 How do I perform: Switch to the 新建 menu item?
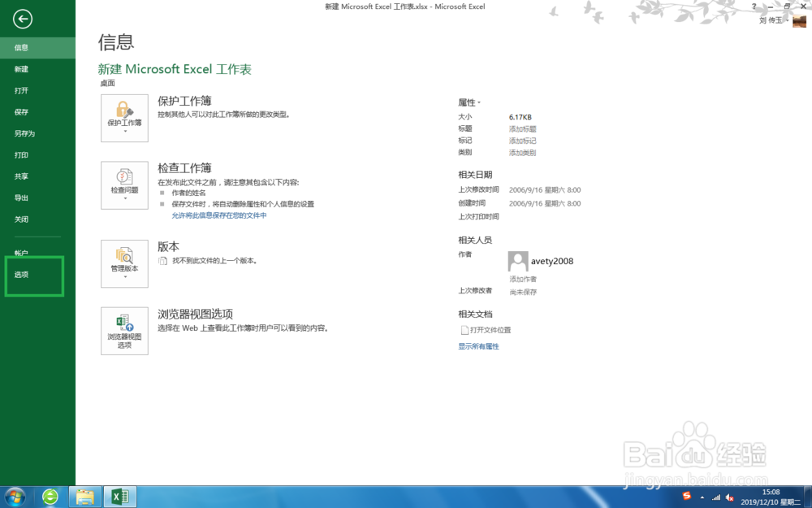pos(22,69)
